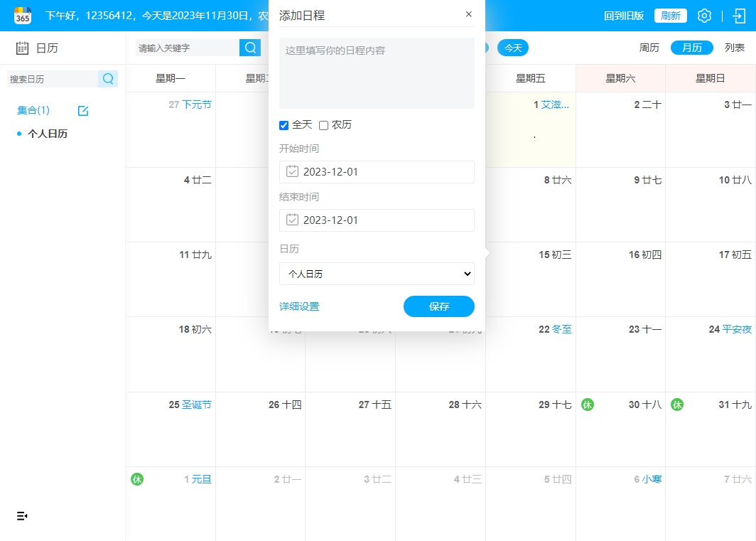Click the start time calendar icon
This screenshot has width=756, height=541.
coord(292,171)
